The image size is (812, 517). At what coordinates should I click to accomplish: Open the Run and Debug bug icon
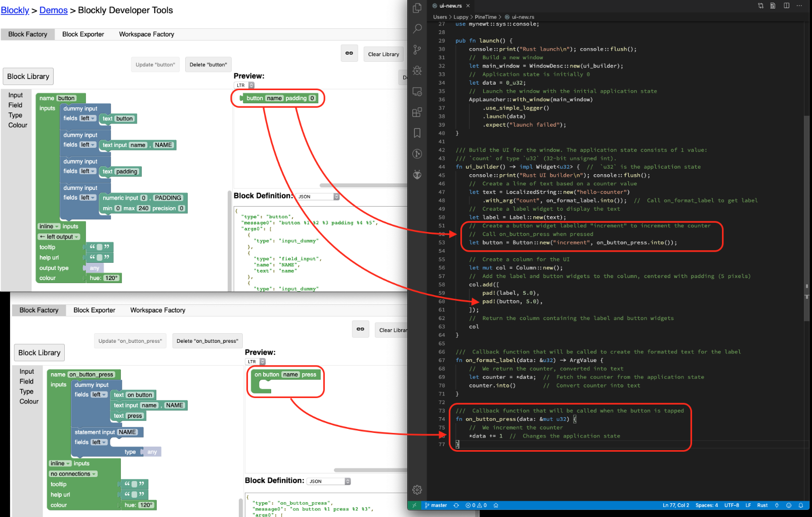[417, 70]
